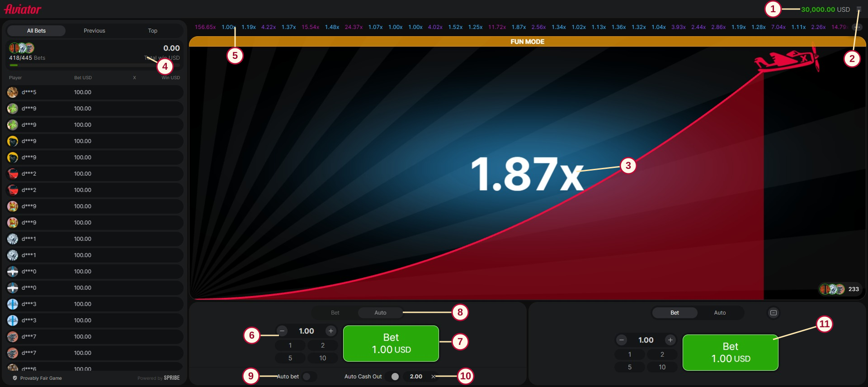Click the Auto Cash Out 2.00 field
Image resolution: width=868 pixels, height=387 pixels.
[x=416, y=377]
